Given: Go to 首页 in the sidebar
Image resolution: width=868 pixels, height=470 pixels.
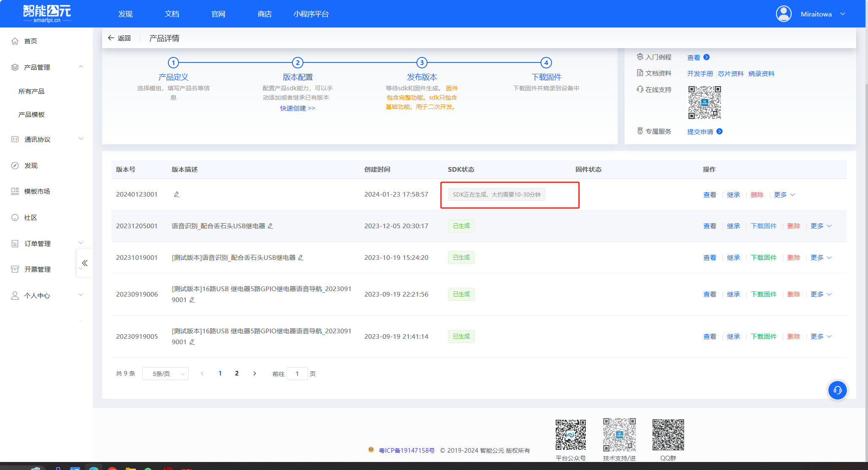Looking at the screenshot, I should 30,41.
